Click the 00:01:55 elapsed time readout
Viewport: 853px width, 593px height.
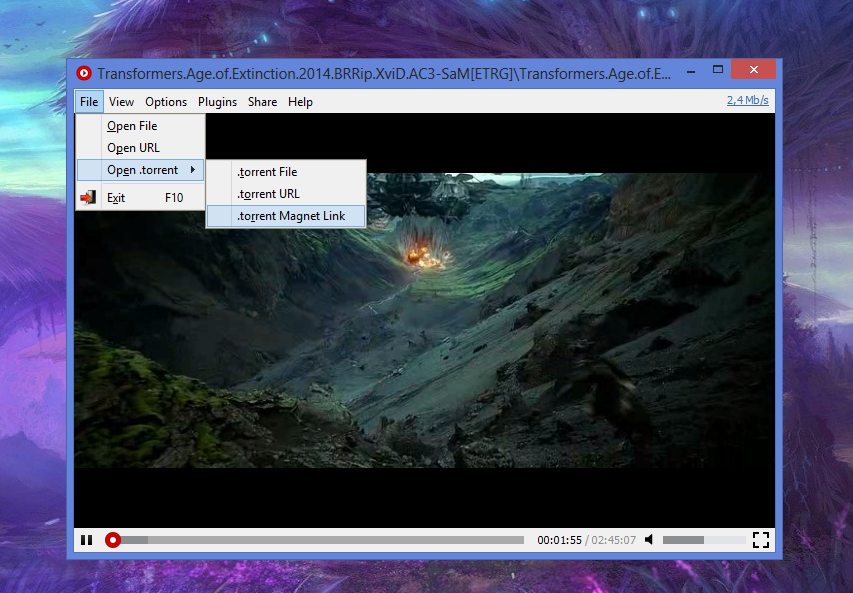coord(559,540)
